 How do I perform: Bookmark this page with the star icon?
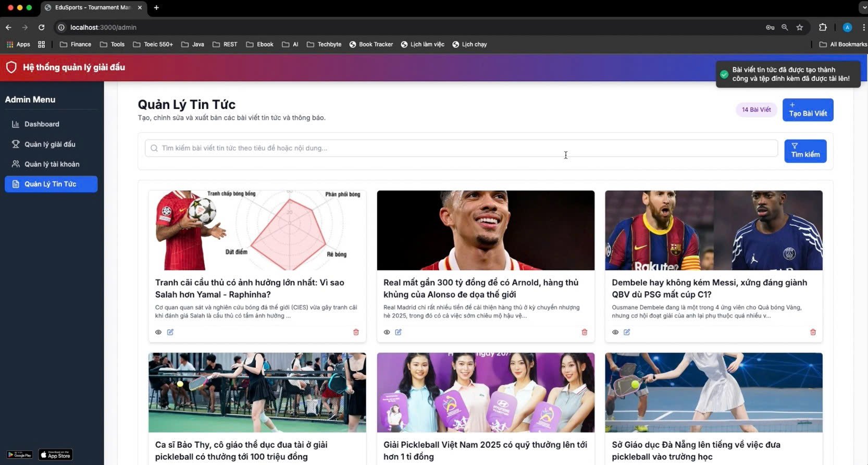click(x=800, y=27)
